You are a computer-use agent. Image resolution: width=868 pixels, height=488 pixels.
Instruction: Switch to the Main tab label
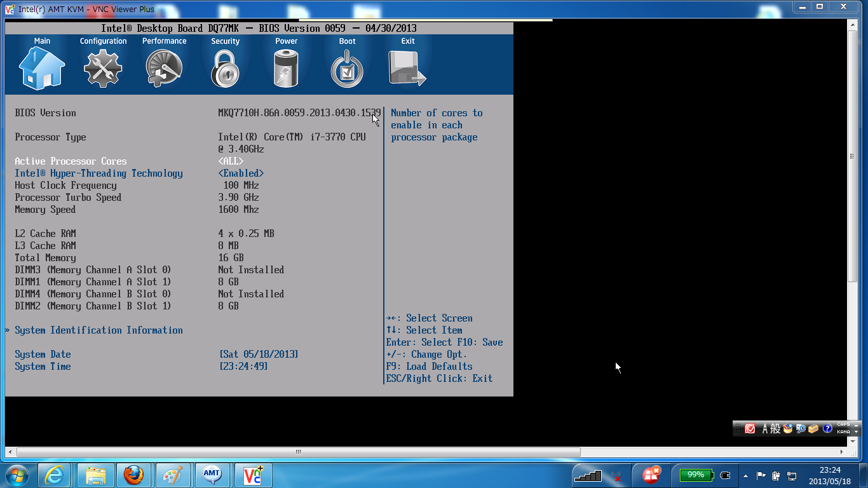[42, 41]
